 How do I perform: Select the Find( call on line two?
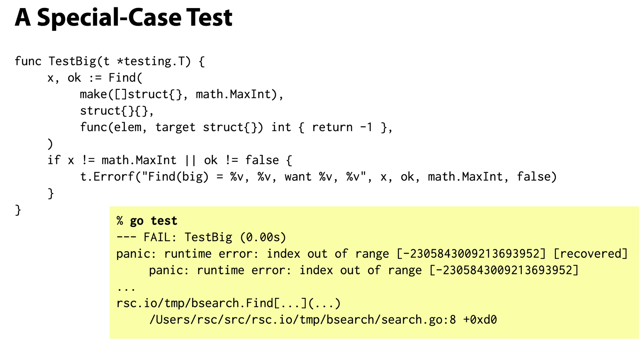(125, 78)
